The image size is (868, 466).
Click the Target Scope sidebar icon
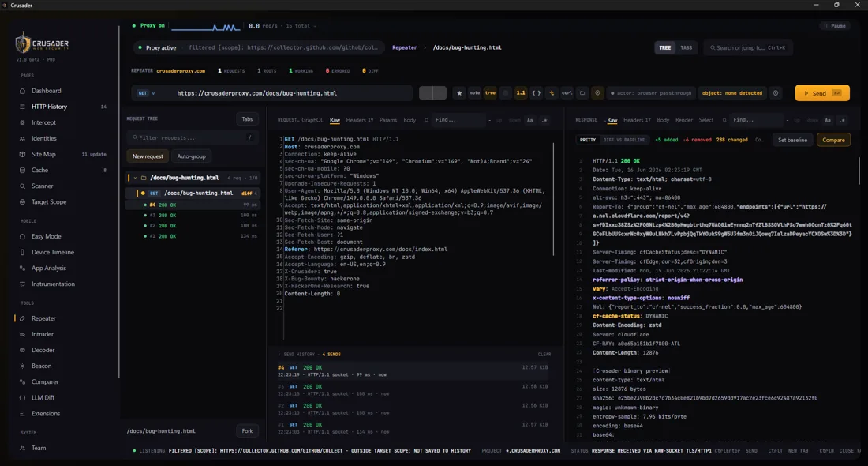click(x=23, y=202)
